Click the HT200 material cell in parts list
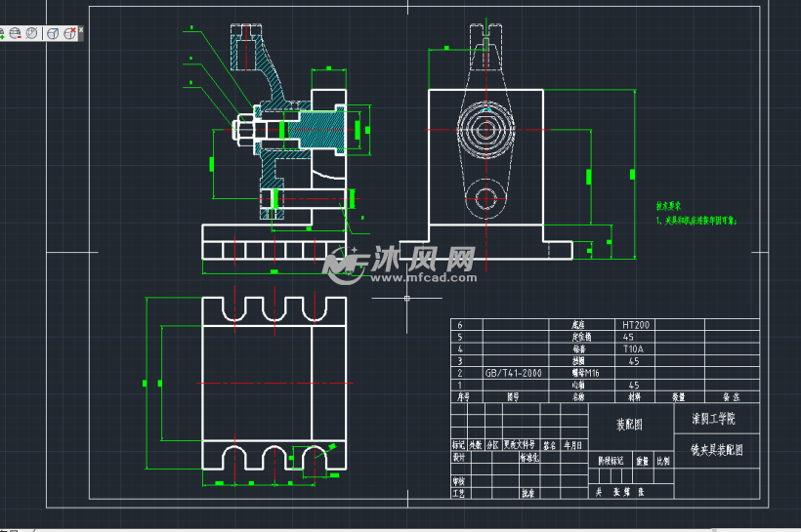The width and height of the screenshot is (801, 532). [636, 325]
